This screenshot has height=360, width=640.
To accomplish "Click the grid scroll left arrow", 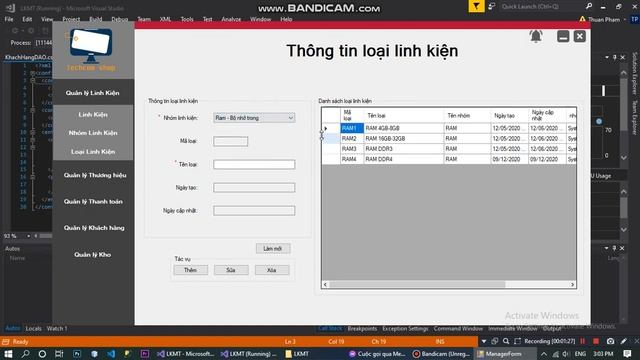I will click(325, 284).
